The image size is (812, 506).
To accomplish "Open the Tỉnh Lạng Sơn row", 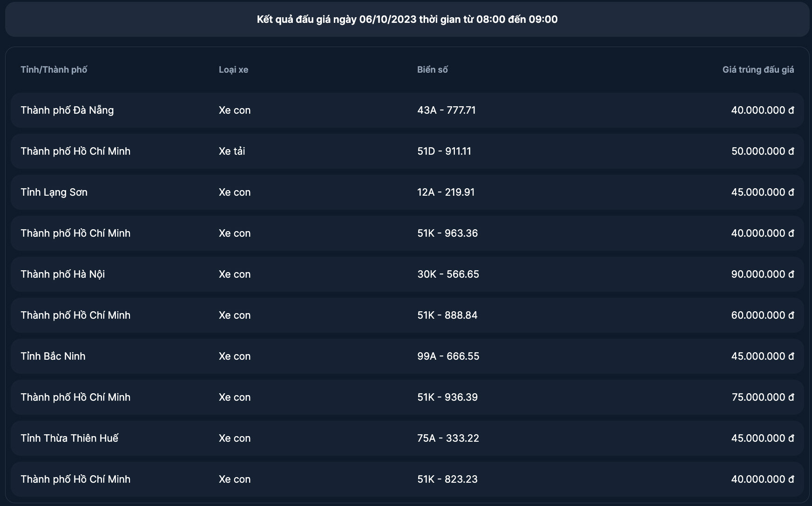I will click(x=407, y=192).
